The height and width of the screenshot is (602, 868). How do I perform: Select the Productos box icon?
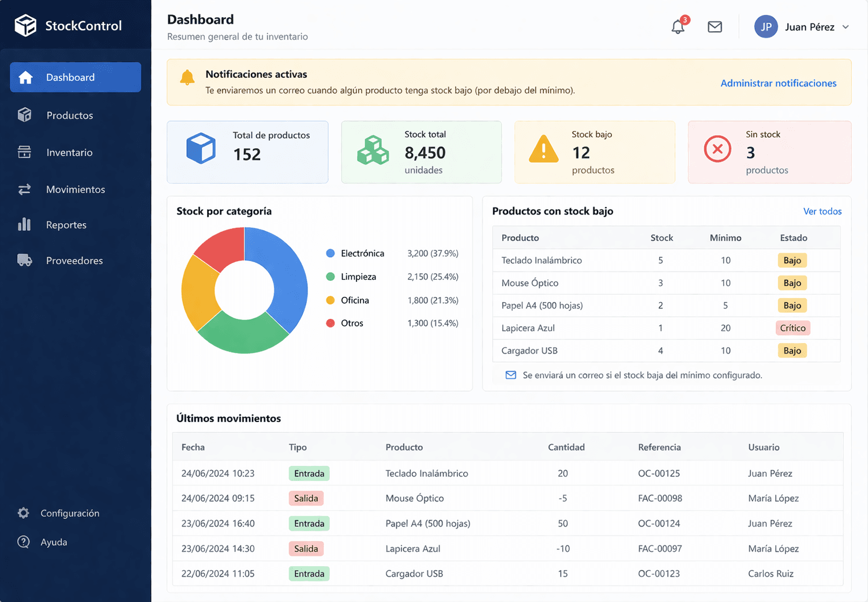(24, 115)
